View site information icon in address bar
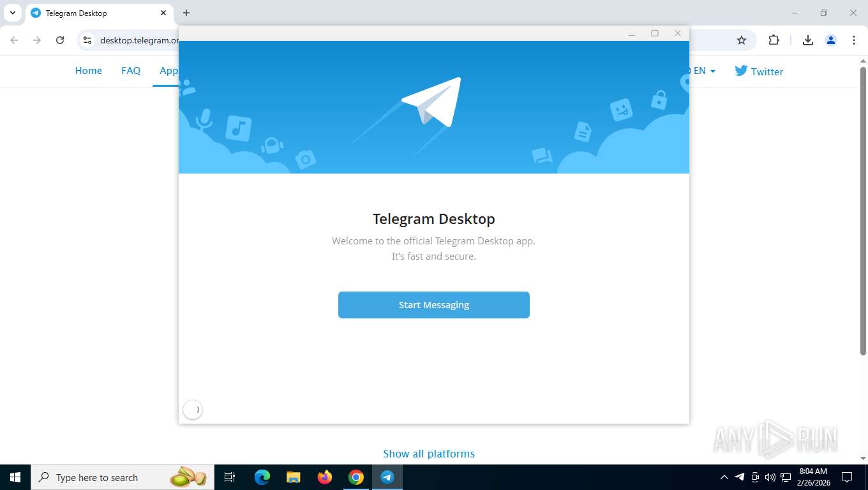868x490 pixels. pyautogui.click(x=88, y=40)
